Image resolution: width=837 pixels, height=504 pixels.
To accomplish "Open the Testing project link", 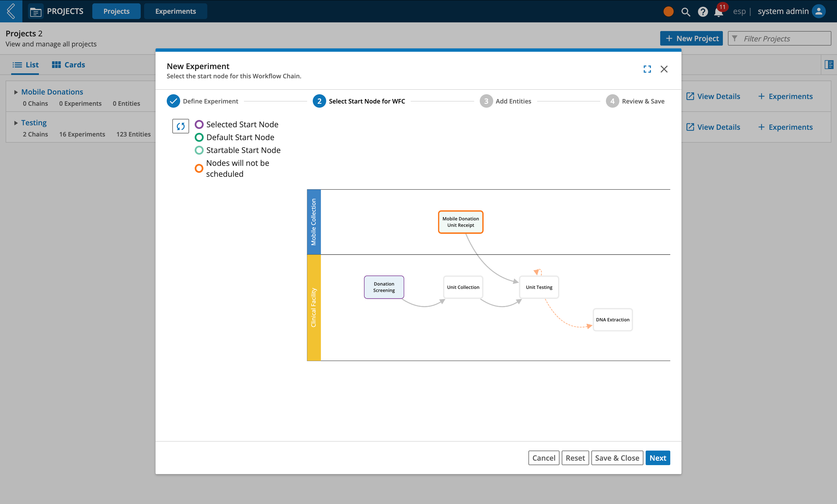I will 34,123.
